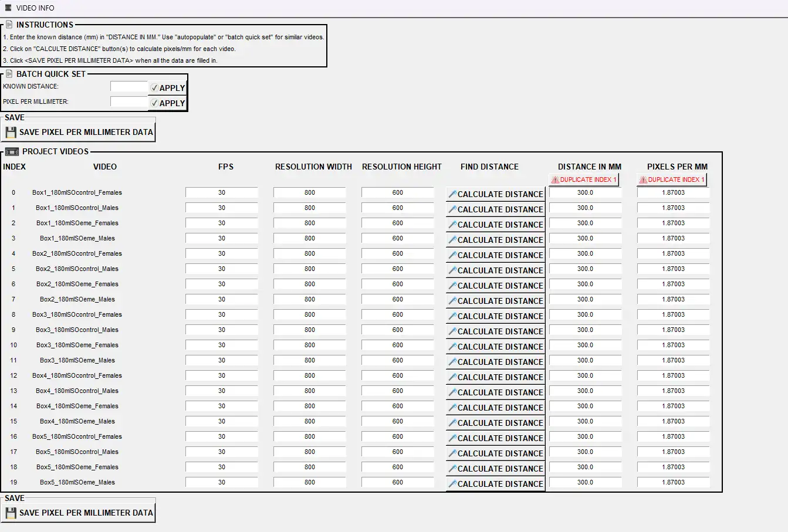Edit FPS field for Box4_180mISOcontrol_Females
The width and height of the screenshot is (788, 532).
222,375
